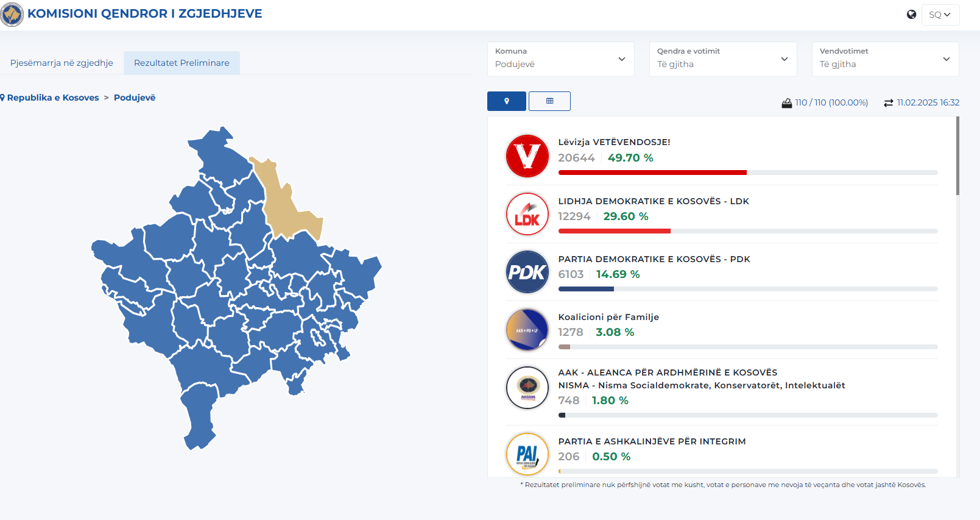Screen dimensions: 980x520
Task: Click the PDK party logo
Action: tap(527, 272)
